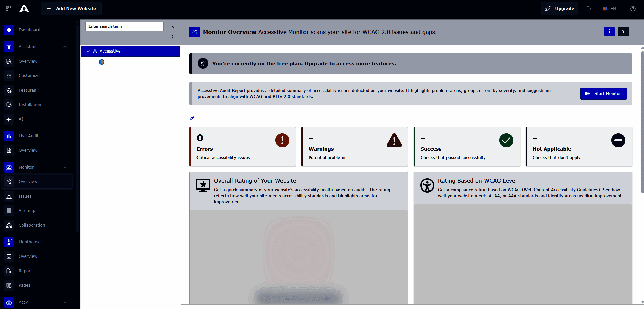The width and height of the screenshot is (644, 309).
Task: Select the Assistant icon in the sidebar
Action: (x=9, y=47)
